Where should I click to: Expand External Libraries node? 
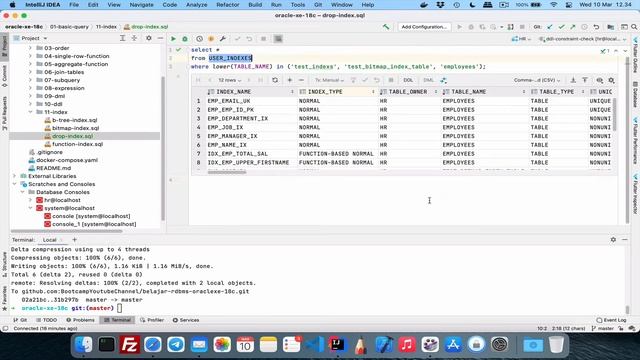(x=14, y=176)
